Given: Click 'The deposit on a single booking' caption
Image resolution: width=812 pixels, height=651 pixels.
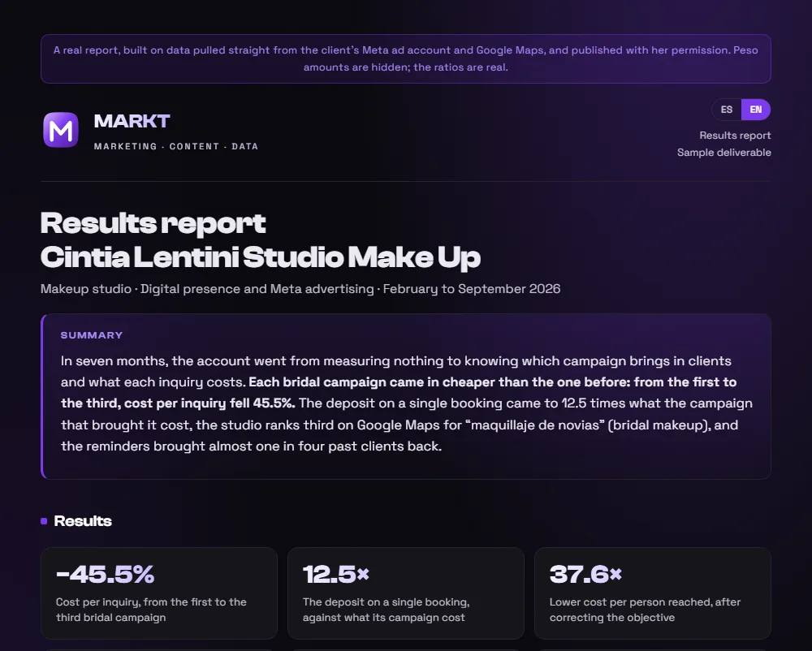Looking at the screenshot, I should point(387,610).
